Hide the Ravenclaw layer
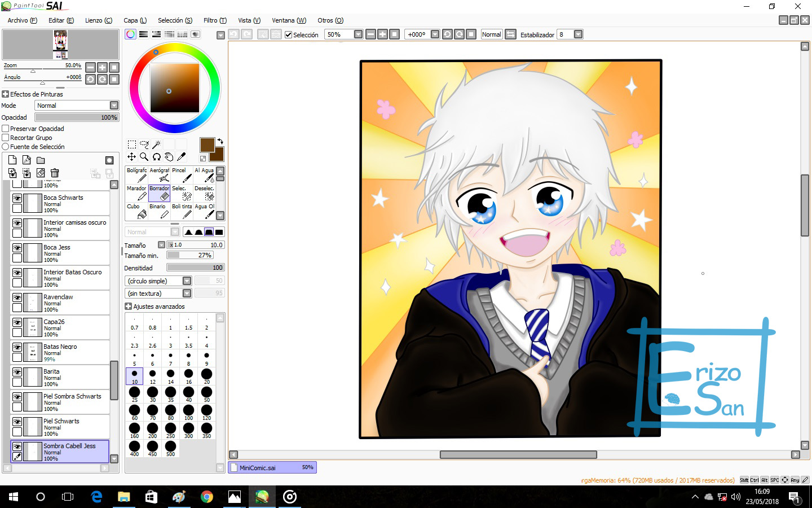This screenshot has width=812, height=508. [17, 297]
